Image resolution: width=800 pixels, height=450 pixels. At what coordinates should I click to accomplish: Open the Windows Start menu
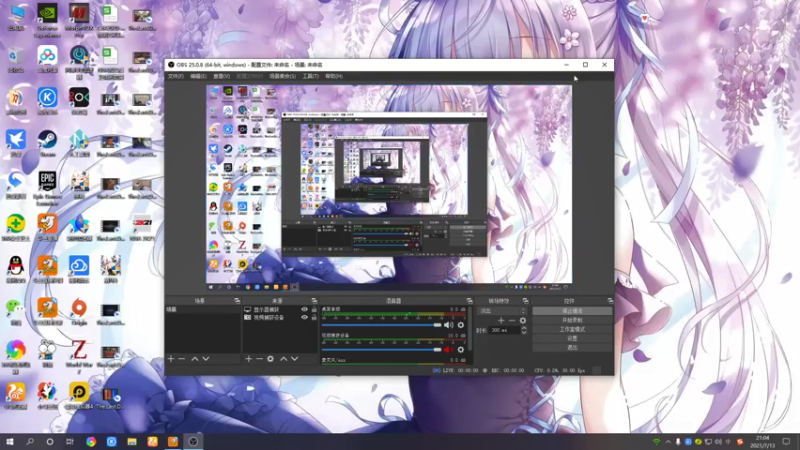[10, 441]
